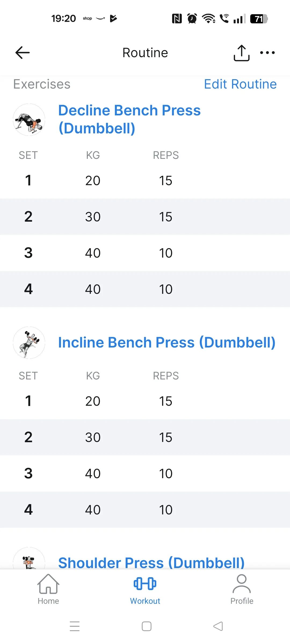
Task: Open the Home tab
Action: click(48, 589)
